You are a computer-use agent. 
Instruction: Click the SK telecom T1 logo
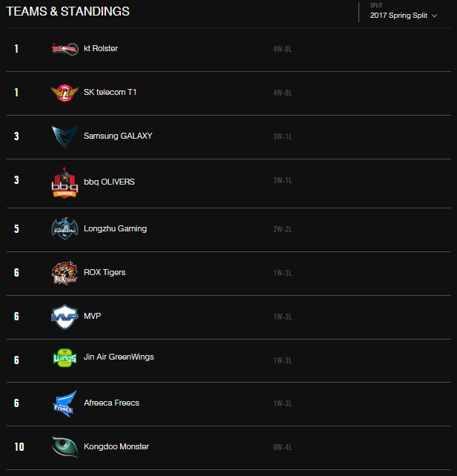[64, 93]
